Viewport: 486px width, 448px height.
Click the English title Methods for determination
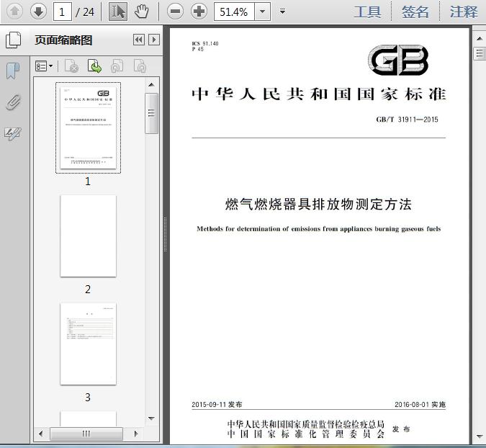[x=319, y=229]
